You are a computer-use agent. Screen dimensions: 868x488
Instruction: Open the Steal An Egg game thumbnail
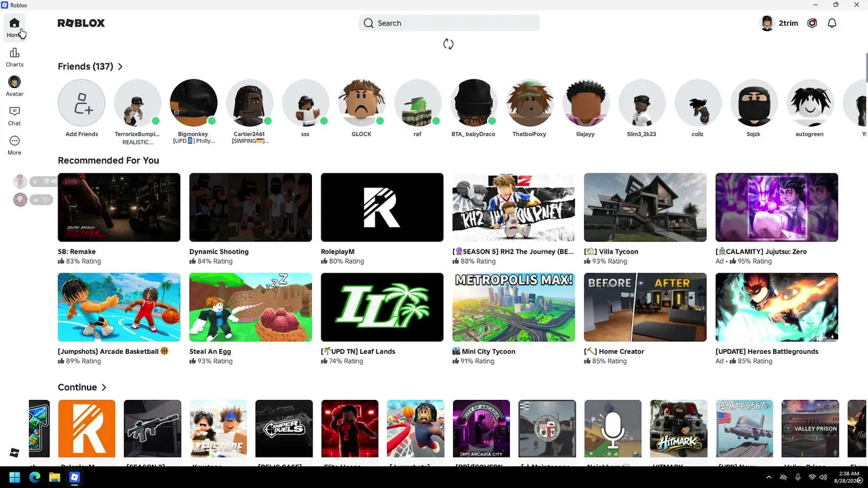point(250,307)
